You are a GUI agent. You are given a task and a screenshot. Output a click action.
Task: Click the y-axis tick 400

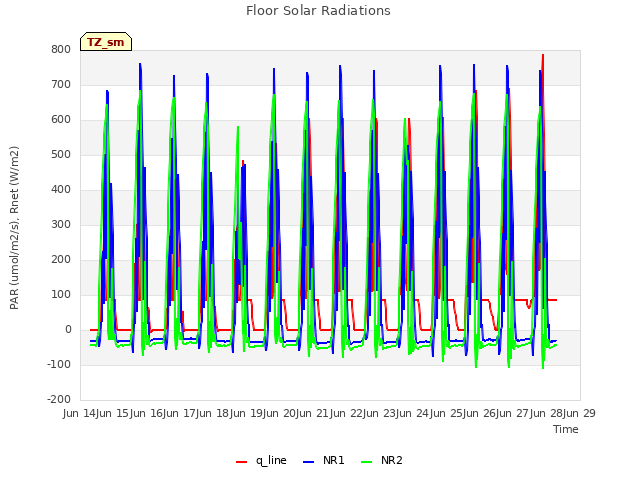point(61,190)
